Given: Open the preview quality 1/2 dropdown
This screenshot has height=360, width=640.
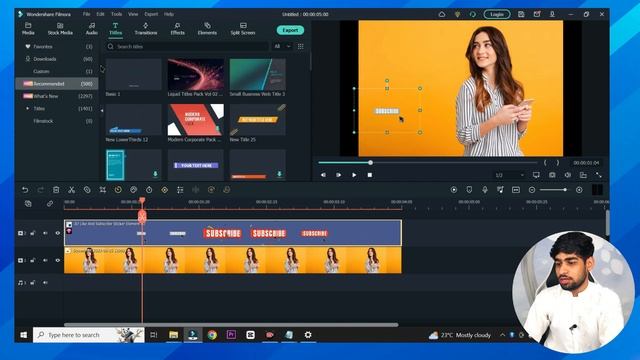Looking at the screenshot, I should tap(509, 175).
